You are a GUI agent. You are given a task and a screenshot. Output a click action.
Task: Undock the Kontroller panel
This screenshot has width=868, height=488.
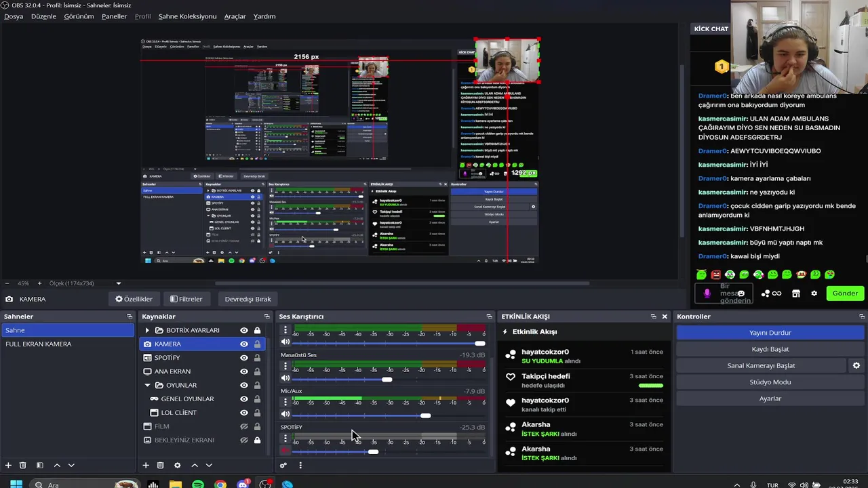pos(862,317)
